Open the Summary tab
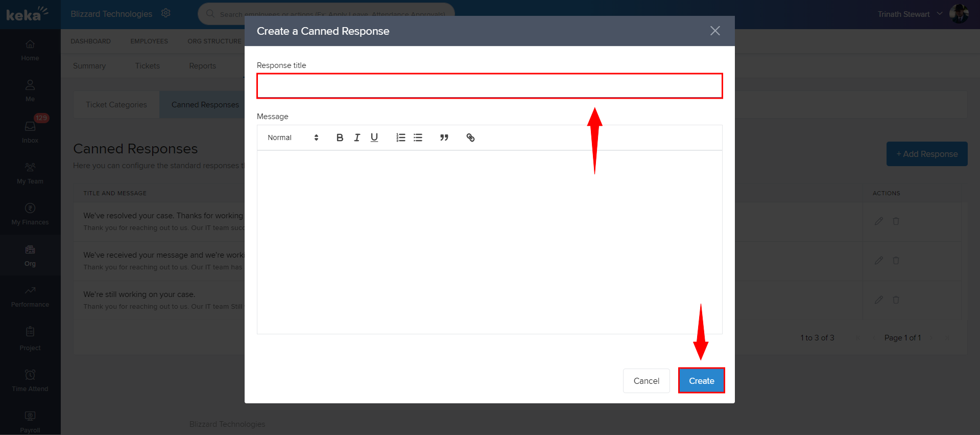The image size is (980, 435). pyautogui.click(x=89, y=66)
